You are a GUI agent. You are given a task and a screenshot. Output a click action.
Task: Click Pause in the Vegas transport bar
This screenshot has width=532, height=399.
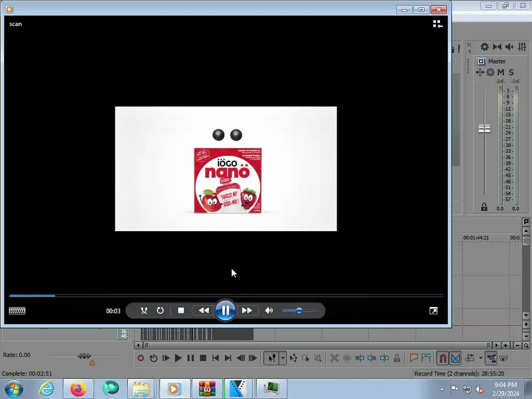click(x=191, y=358)
